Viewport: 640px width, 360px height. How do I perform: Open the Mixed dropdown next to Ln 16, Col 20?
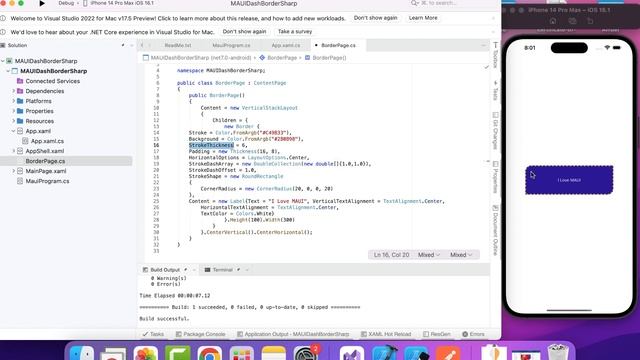(x=429, y=255)
